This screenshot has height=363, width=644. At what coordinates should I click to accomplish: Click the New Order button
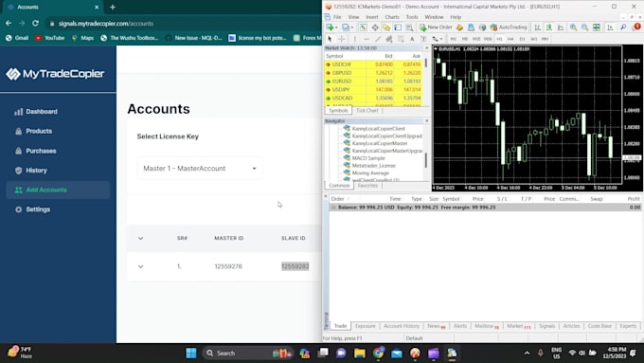click(436, 27)
